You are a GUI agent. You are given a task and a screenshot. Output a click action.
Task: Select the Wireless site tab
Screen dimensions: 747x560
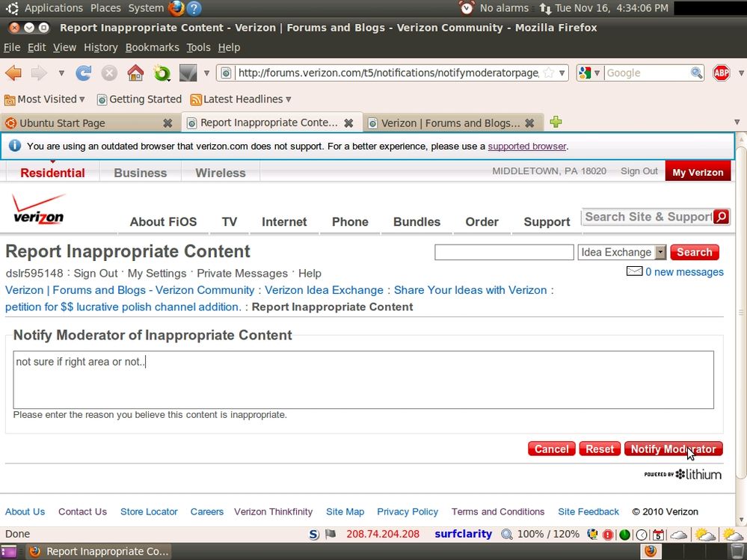(x=221, y=173)
